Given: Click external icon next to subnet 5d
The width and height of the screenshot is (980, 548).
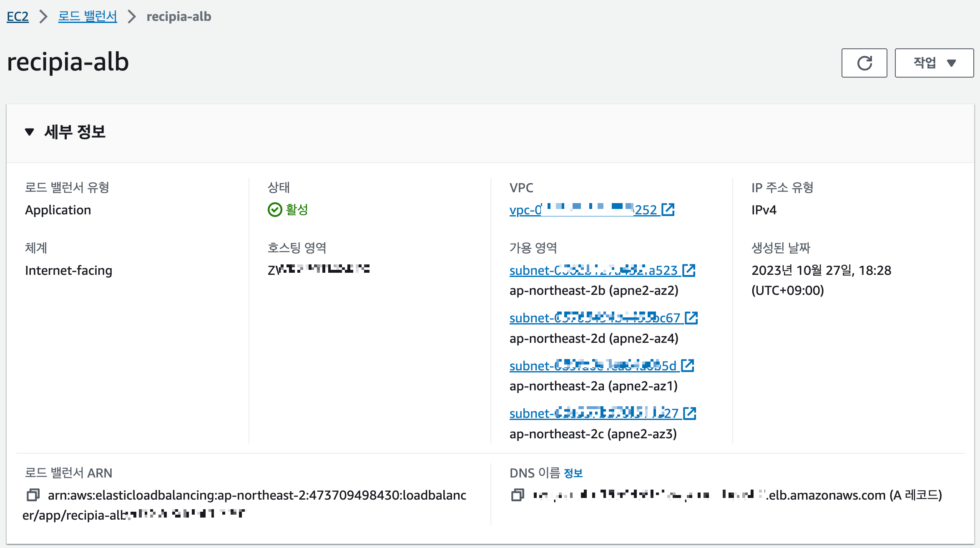Looking at the screenshot, I should [x=688, y=366].
